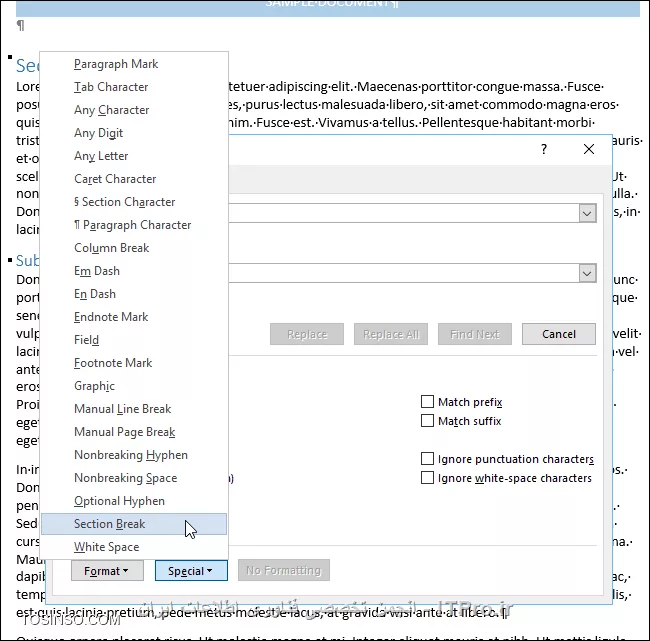The height and width of the screenshot is (641, 650).
Task: Pick the Field menu entry
Action: [x=134, y=340]
